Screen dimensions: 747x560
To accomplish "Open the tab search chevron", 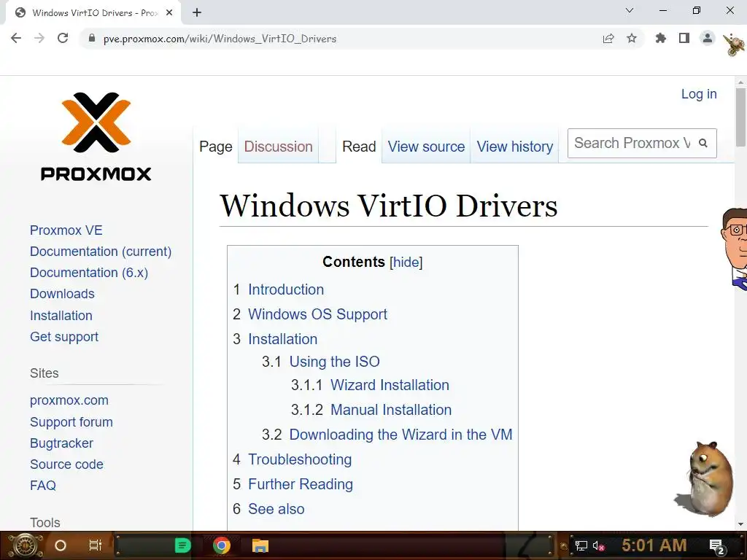I will [630, 10].
